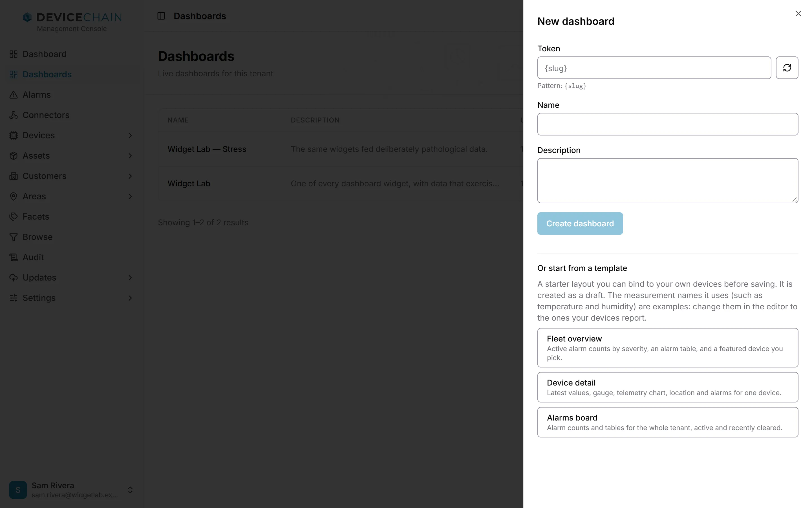Click the DESCRIPTION column header
The height and width of the screenshot is (508, 812).
pos(315,120)
